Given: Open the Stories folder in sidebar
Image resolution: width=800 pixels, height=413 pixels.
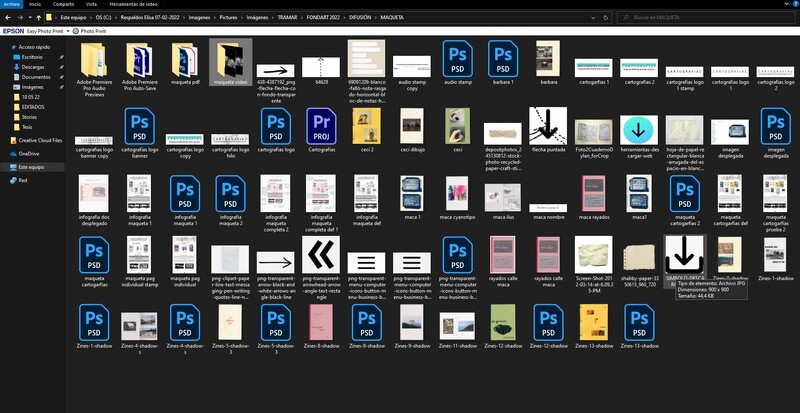Looking at the screenshot, I should [29, 117].
